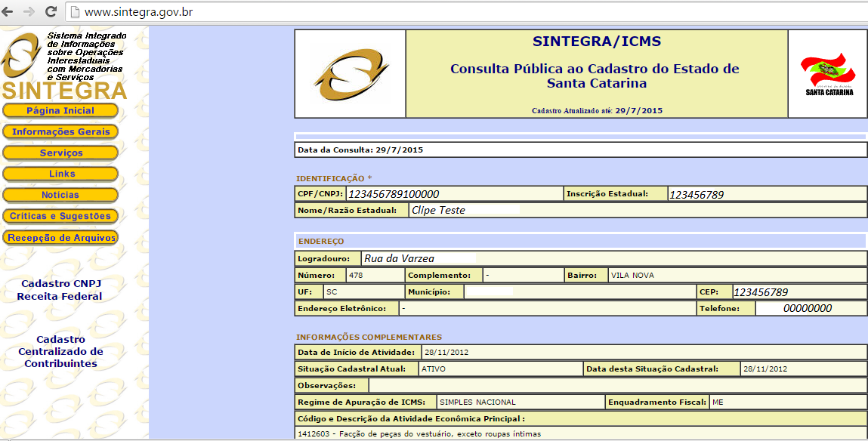
Task: Click the INFORMAÇÕES COMPLEMENTARES heading
Action: pos(369,337)
